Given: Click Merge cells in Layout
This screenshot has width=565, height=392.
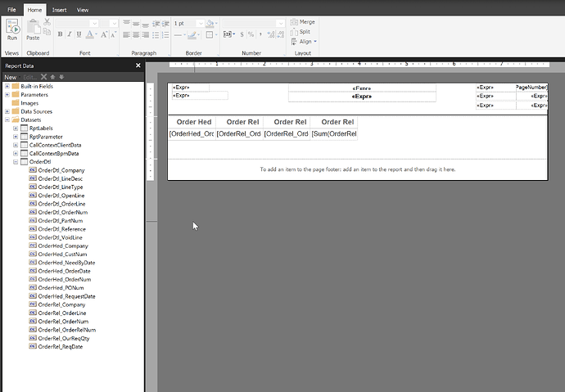Looking at the screenshot, I should pos(303,22).
